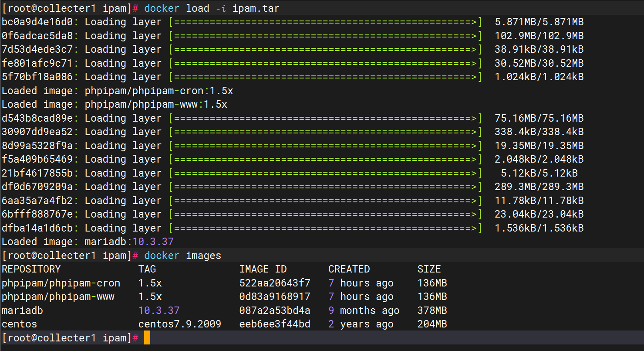Image resolution: width=644 pixels, height=351 pixels.
Task: Click the size text 102.9MB/102.9MB
Action: [539, 36]
